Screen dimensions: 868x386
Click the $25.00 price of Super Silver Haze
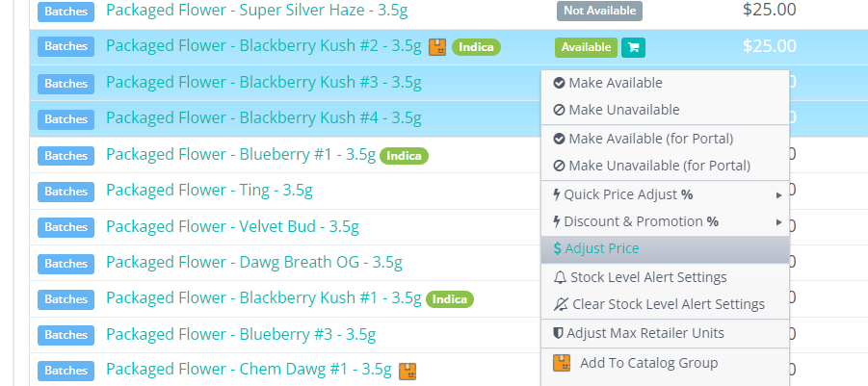point(770,11)
